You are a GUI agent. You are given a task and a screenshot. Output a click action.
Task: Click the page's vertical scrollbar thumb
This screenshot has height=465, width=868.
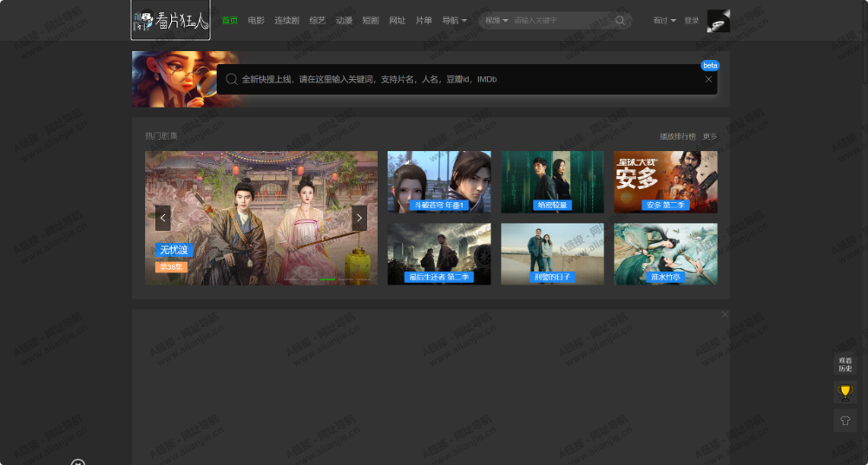(865, 42)
